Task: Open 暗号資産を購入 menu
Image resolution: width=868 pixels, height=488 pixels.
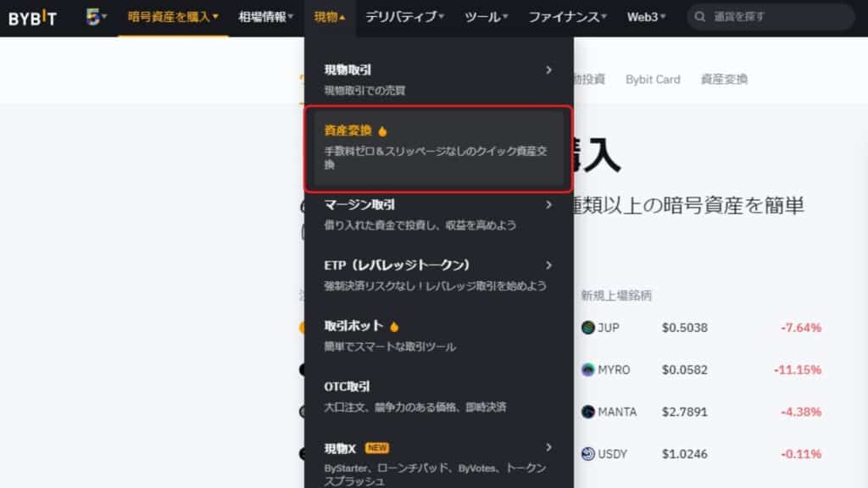Action: click(173, 17)
